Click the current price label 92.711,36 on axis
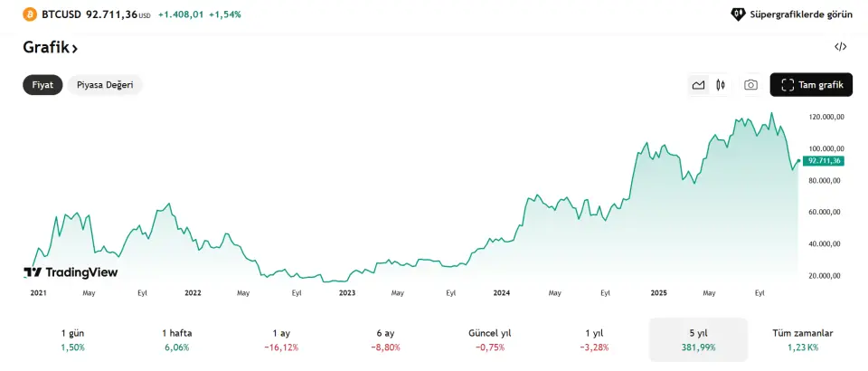868x371 pixels. click(x=824, y=160)
